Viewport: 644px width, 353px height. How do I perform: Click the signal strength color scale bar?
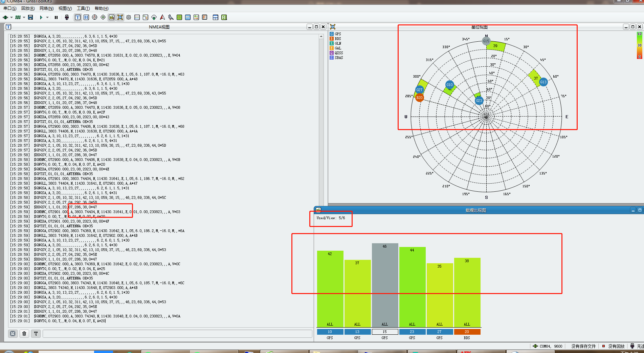coord(639,45)
